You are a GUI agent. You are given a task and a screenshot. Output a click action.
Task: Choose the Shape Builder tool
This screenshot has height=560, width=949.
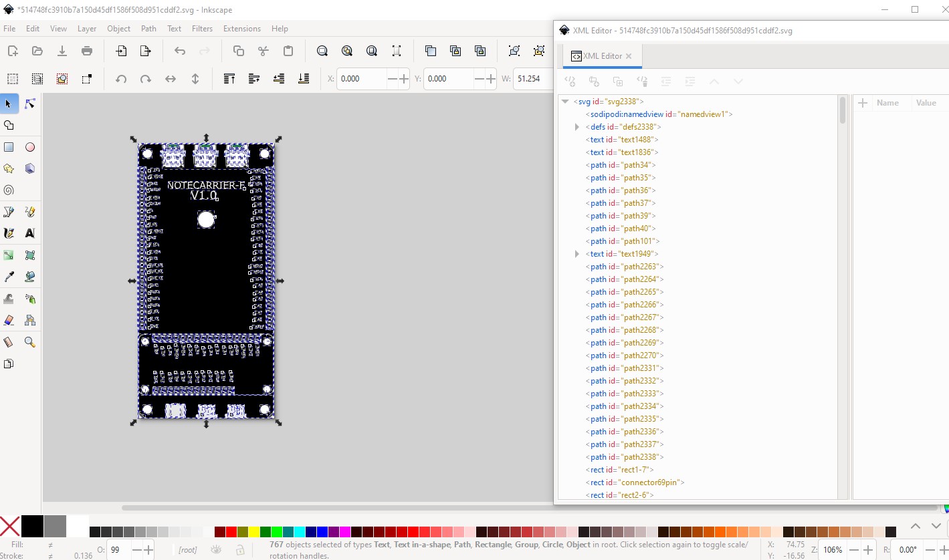click(x=9, y=126)
